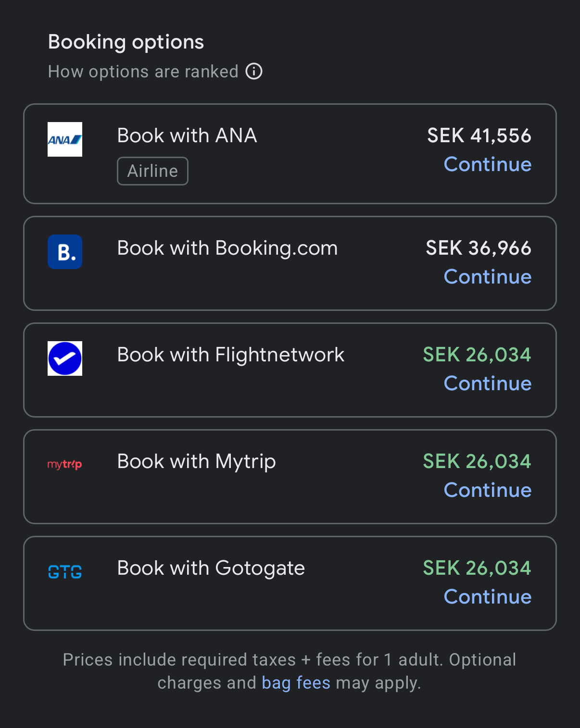Click the ANA airline logo

pyautogui.click(x=65, y=139)
